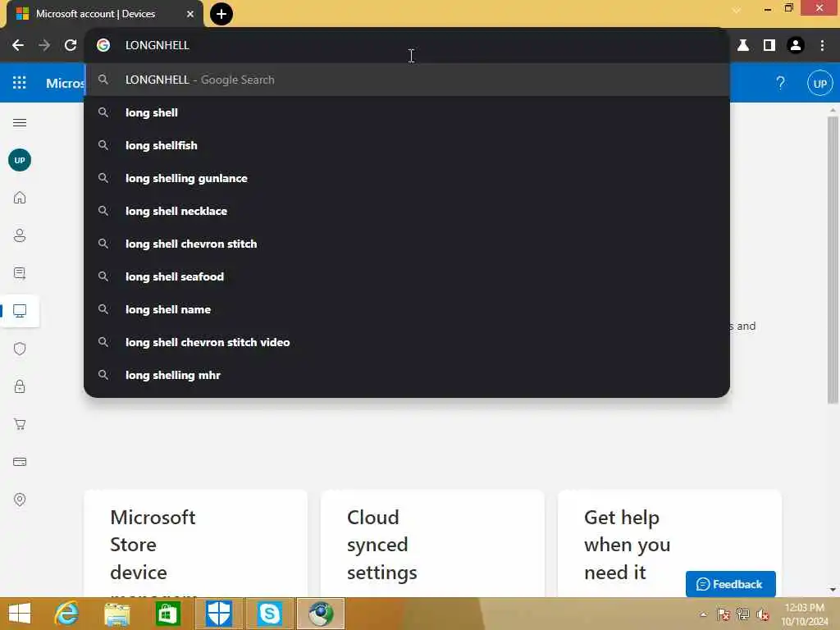Viewport: 840px width, 630px height.
Task: Open the action center flag tray icon
Action: (x=724, y=614)
